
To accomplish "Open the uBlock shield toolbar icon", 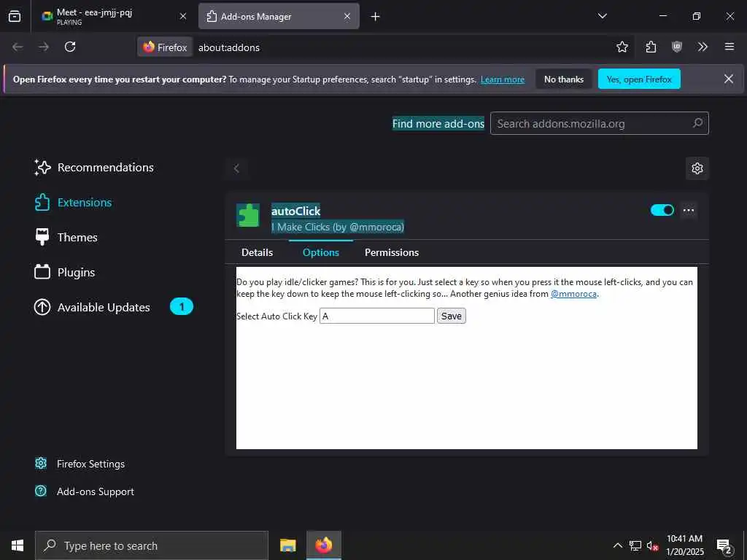I will tap(677, 47).
